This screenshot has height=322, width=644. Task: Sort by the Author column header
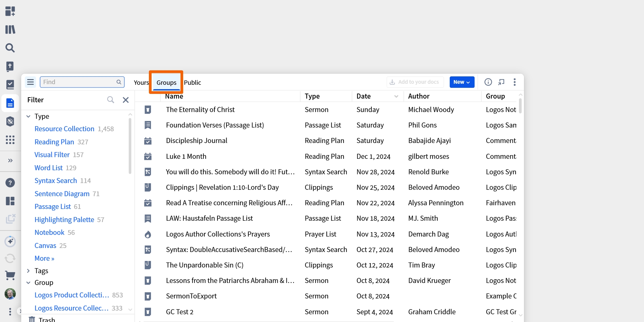(x=419, y=96)
